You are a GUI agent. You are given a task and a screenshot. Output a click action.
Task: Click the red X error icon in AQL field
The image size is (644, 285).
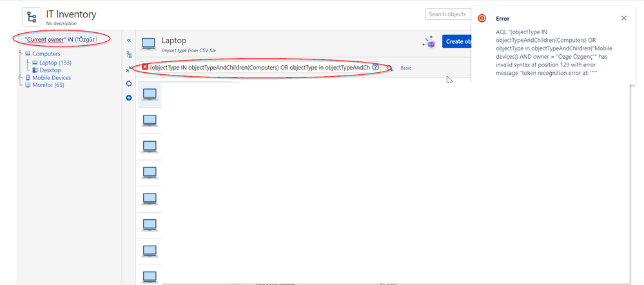(x=145, y=66)
